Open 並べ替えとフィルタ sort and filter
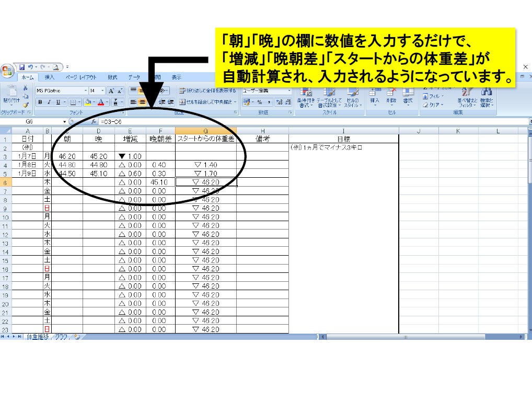This screenshot has width=532, height=401. click(467, 97)
